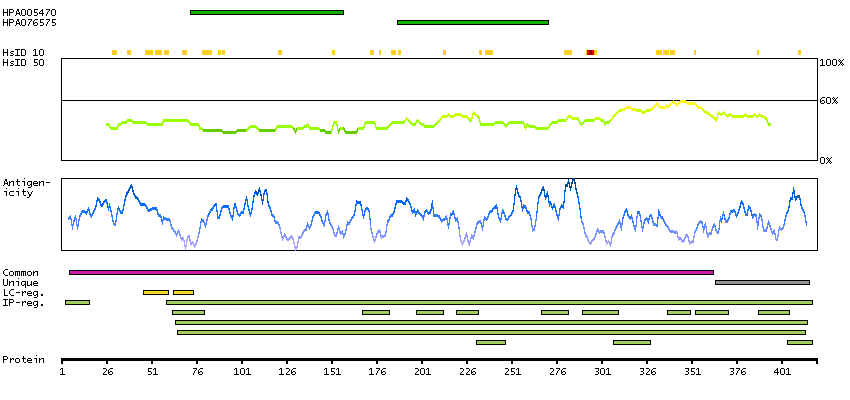Click the leftmost short IP-reg. bar
Image resolution: width=850 pixels, height=400 pixels.
77,302
